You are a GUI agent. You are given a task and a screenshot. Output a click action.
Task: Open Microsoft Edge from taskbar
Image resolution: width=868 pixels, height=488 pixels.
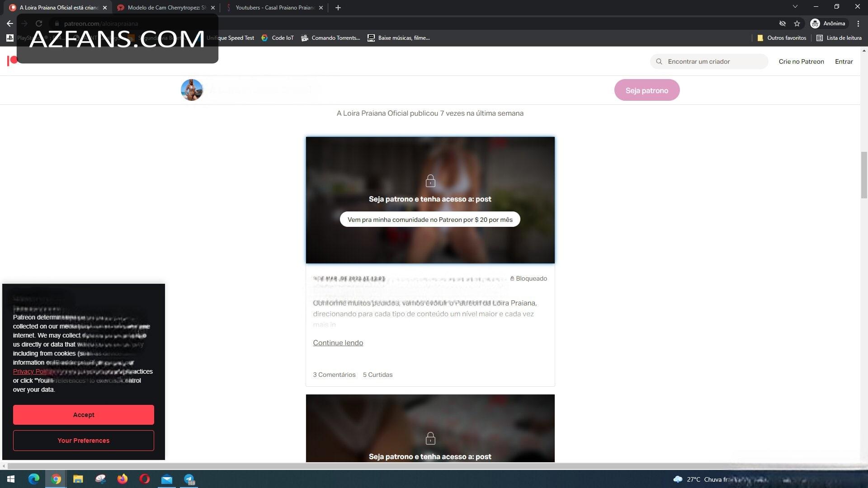34,479
